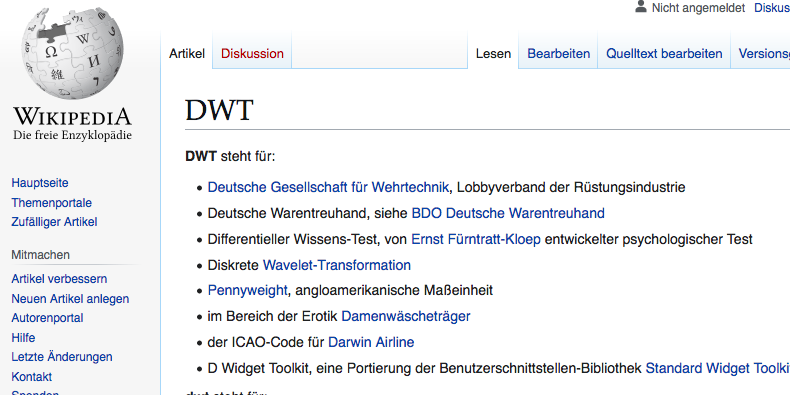Click Neuen Artikel anlegen link
Image resolution: width=790 pixels, height=395 pixels.
[70, 299]
